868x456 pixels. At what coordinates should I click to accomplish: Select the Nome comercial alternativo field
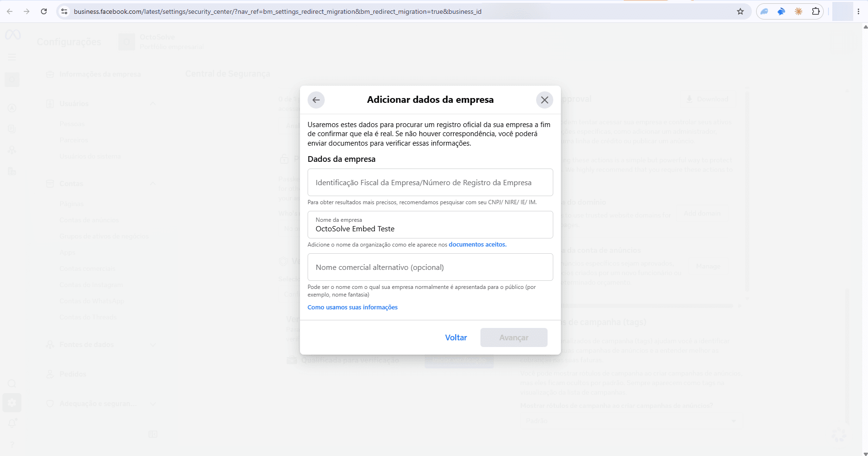click(x=430, y=267)
